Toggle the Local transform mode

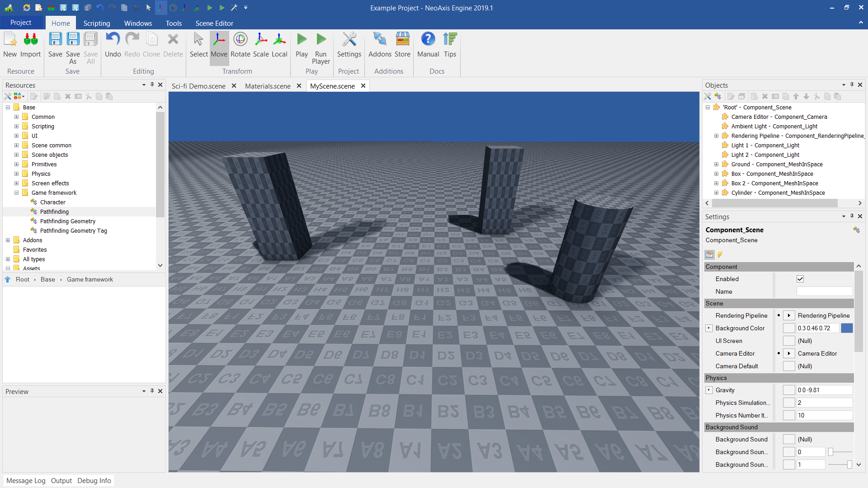tap(279, 44)
